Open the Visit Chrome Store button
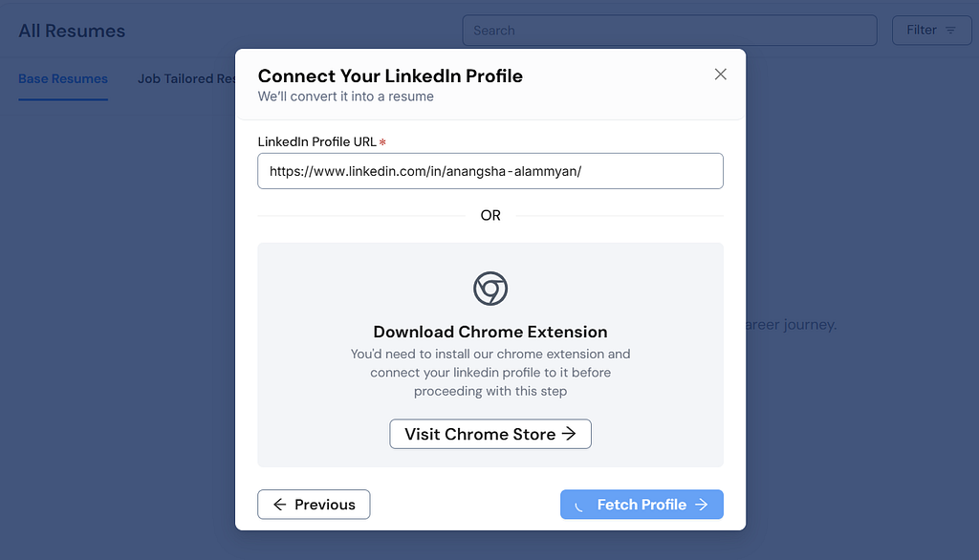This screenshot has width=979, height=560. click(x=490, y=434)
